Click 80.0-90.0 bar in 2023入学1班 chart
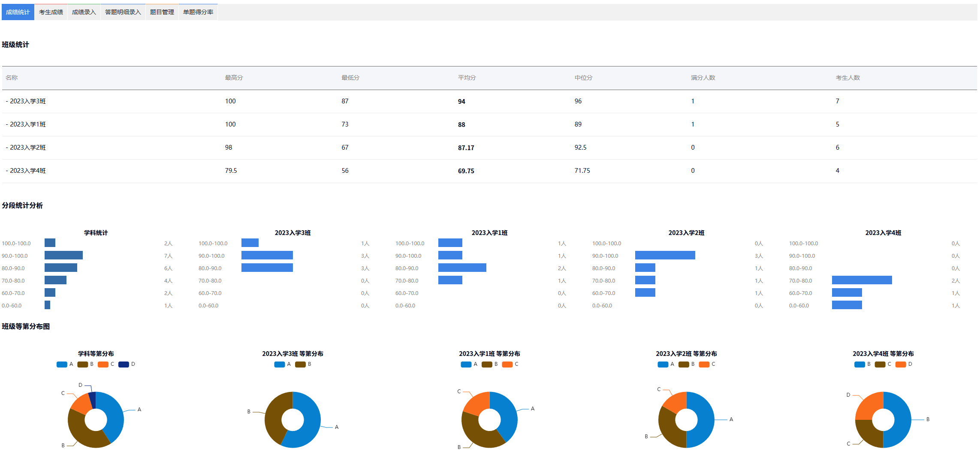The image size is (980, 470). click(462, 268)
